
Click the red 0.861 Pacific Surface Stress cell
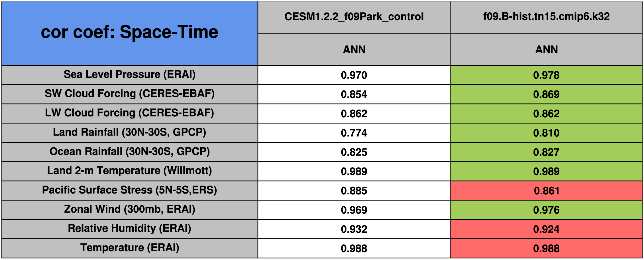coord(546,191)
